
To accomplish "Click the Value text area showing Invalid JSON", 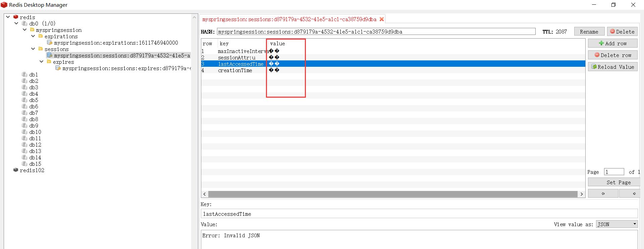I will 419,240.
